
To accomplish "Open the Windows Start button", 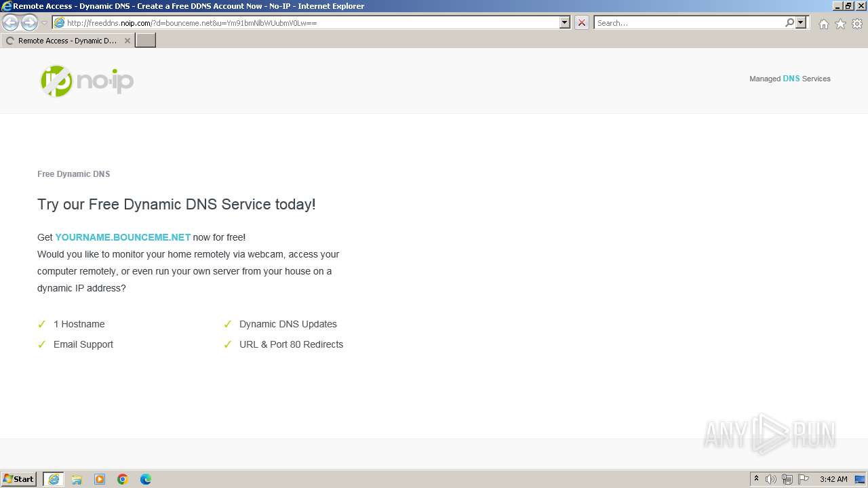I will 18,479.
